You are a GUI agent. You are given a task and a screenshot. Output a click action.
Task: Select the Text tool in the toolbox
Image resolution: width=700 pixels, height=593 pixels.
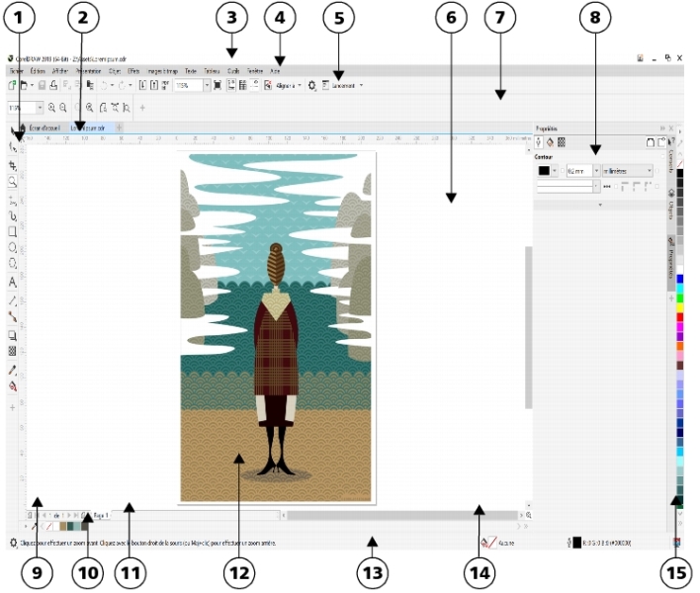click(12, 282)
